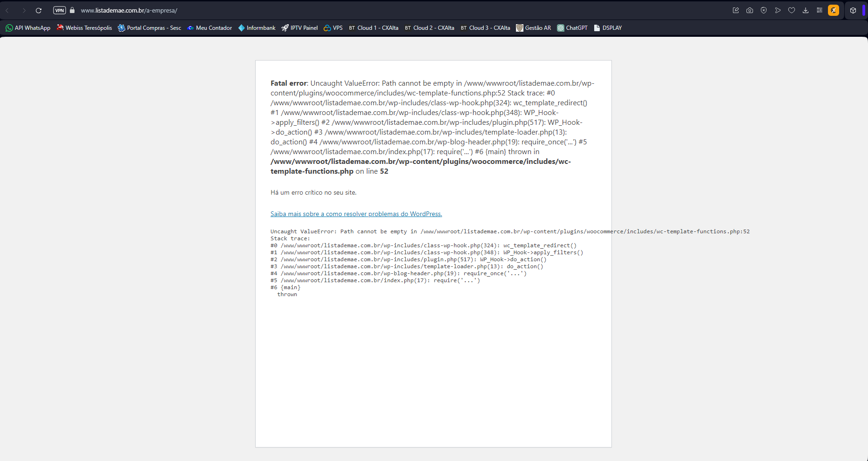Screen dimensions: 868x461
Task: Open the Webiss Teresópolis bookmark
Action: coord(84,28)
